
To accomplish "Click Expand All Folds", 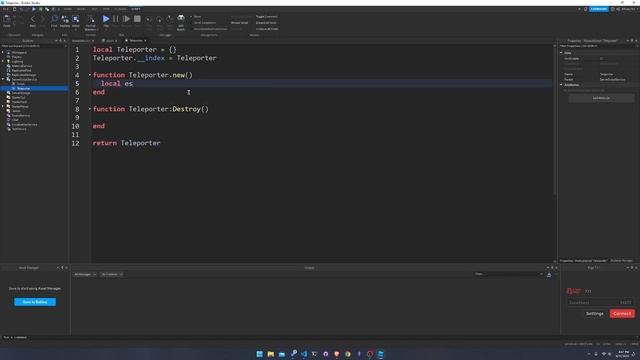I will tap(267, 23).
